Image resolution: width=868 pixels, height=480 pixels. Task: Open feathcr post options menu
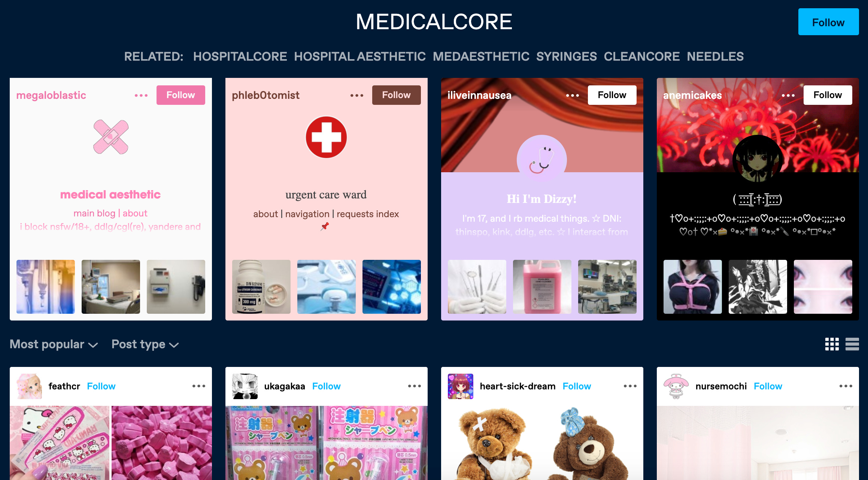pos(199,386)
